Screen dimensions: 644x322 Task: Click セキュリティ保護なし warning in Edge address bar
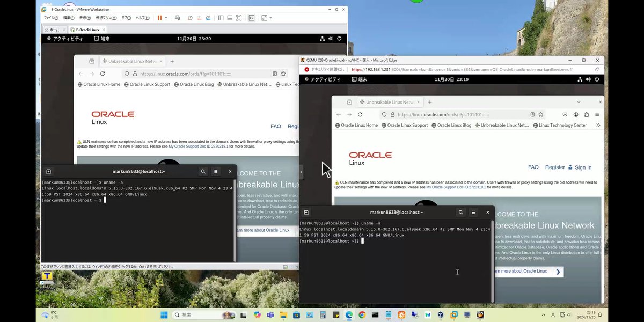325,69
